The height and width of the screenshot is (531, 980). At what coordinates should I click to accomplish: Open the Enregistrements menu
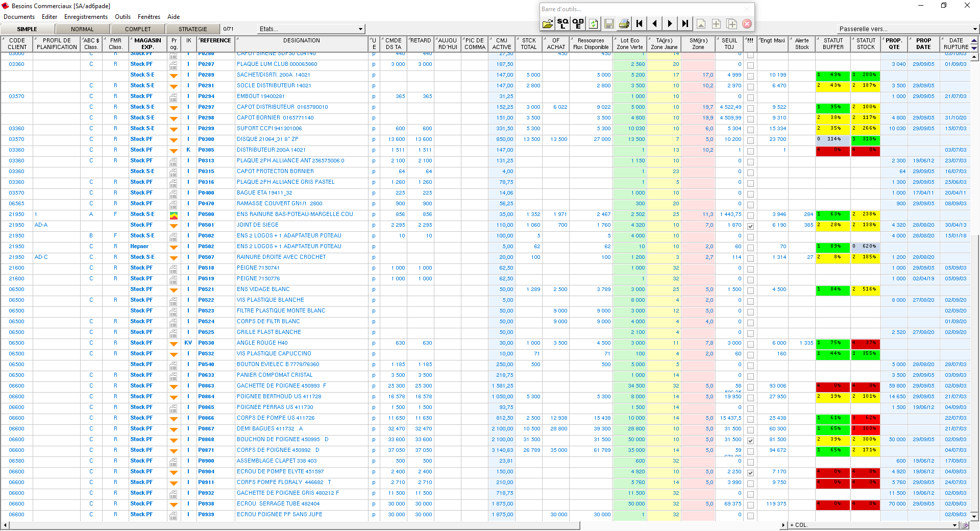coord(86,17)
